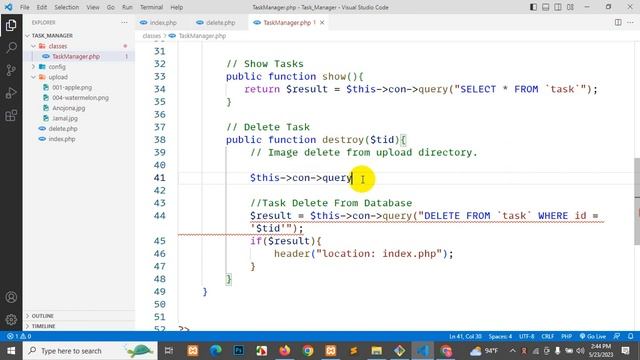Open Jamal.jpg in the Explorer
Image resolution: width=640 pixels, height=360 pixels.
pyautogui.click(x=65, y=118)
